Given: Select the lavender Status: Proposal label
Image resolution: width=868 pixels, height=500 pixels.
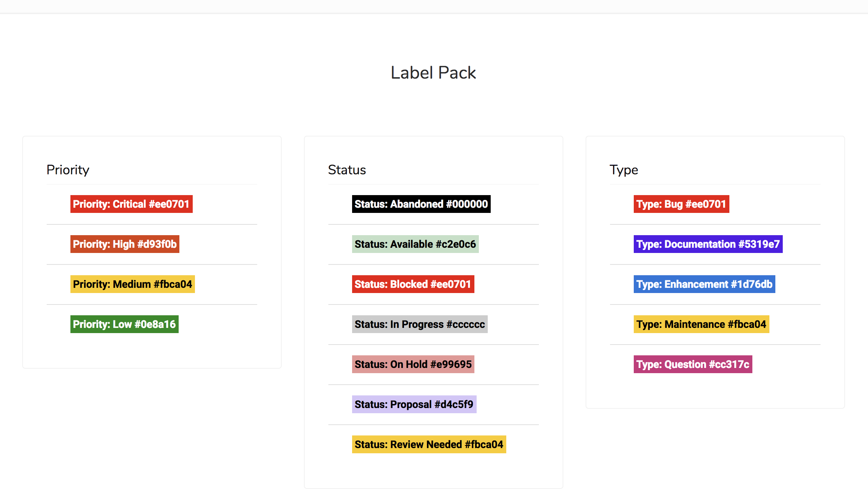Looking at the screenshot, I should click(x=414, y=404).
